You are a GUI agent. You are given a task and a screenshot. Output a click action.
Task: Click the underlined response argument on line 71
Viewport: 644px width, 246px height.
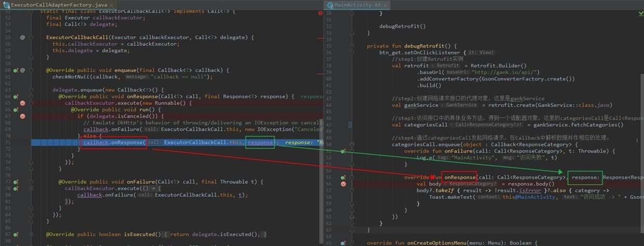coord(260,142)
